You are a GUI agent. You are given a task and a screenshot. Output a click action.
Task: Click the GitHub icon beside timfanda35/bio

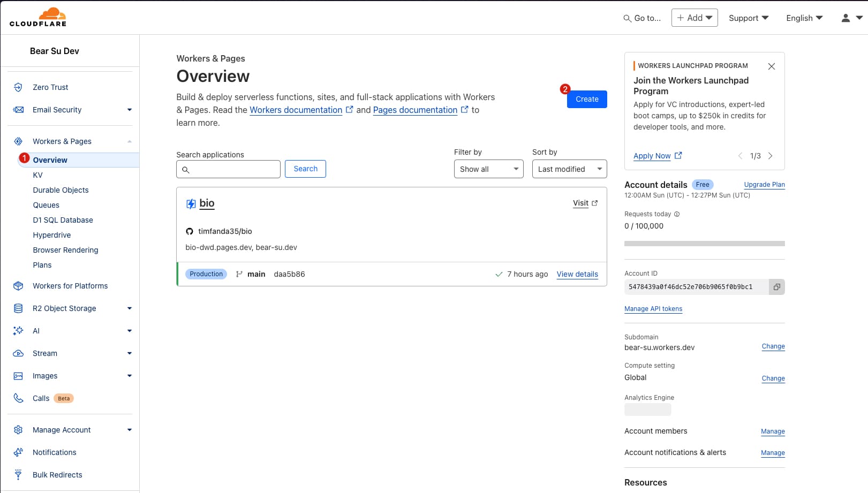click(x=190, y=231)
